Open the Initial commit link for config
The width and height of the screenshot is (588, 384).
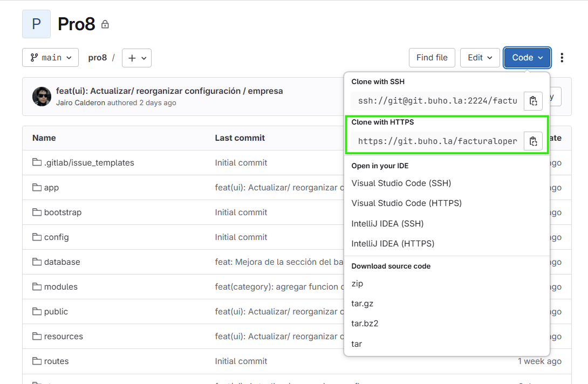click(x=241, y=237)
